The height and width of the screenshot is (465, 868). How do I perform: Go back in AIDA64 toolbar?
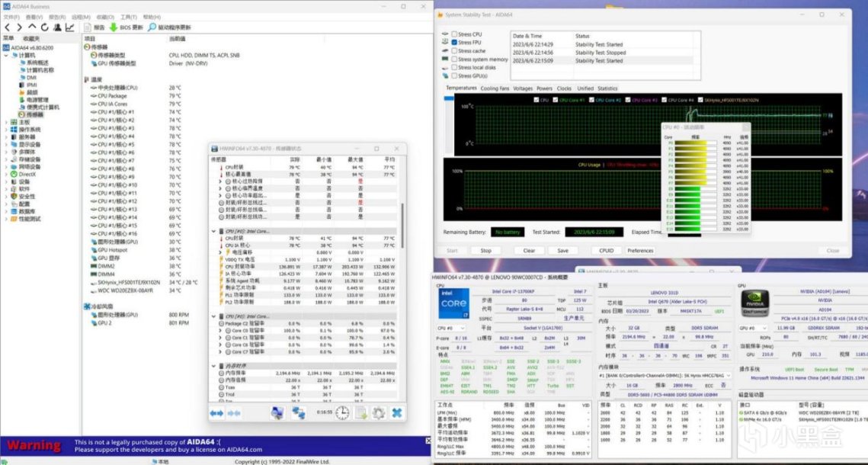(7, 27)
